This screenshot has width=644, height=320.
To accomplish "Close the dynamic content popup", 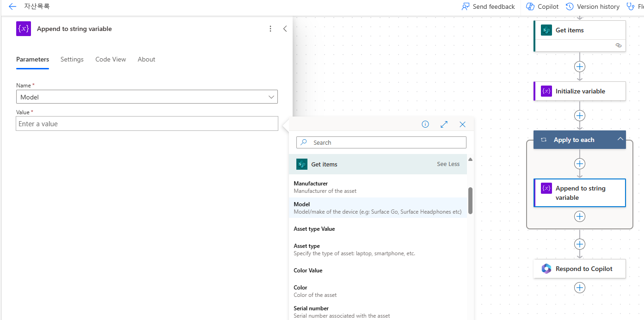I will pyautogui.click(x=462, y=124).
